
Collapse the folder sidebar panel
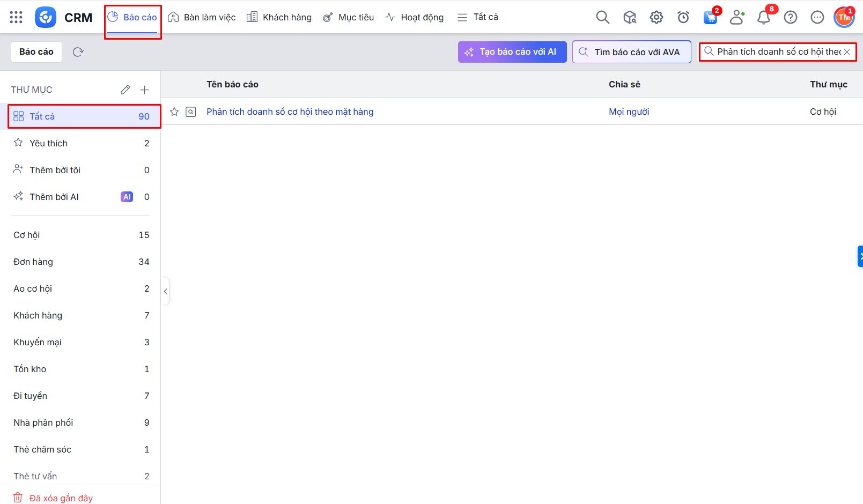[166, 291]
